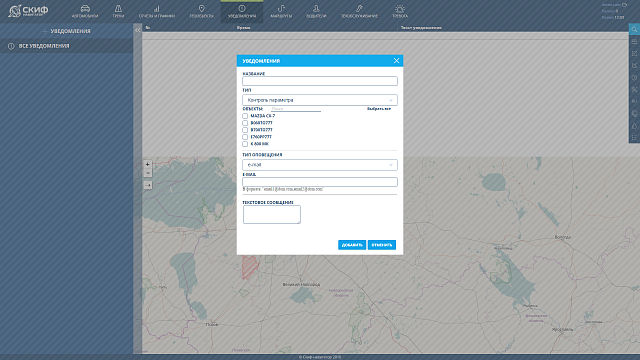Click the Отменить button
This screenshot has width=640, height=360.
click(x=382, y=245)
